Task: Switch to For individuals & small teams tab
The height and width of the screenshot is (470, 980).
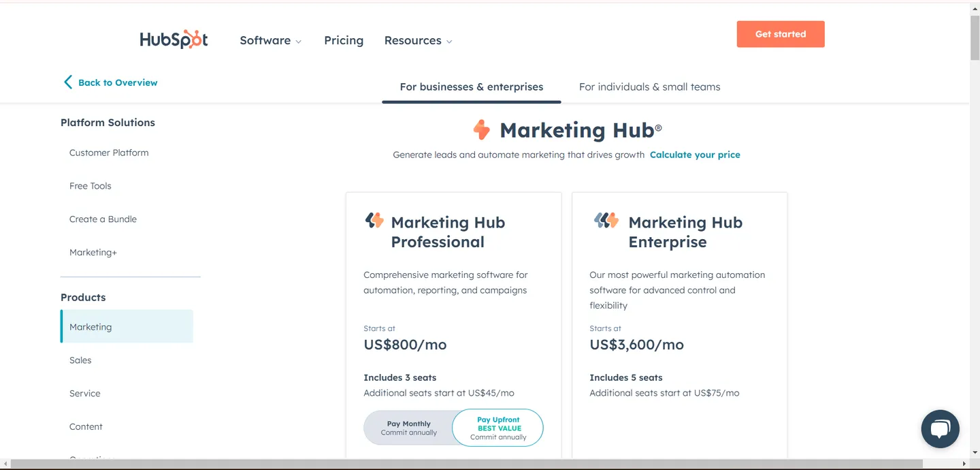Action: [649, 87]
